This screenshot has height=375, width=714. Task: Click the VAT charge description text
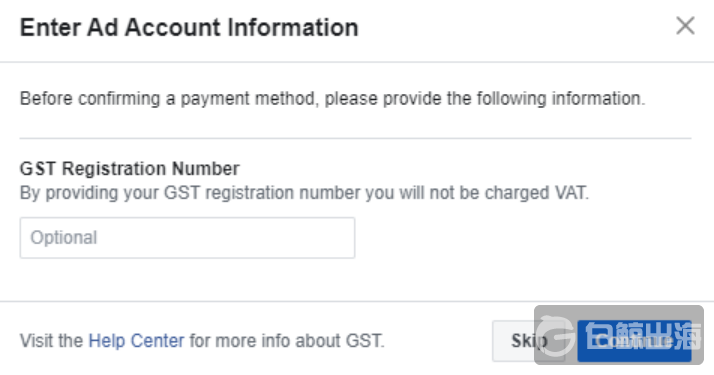tap(304, 193)
